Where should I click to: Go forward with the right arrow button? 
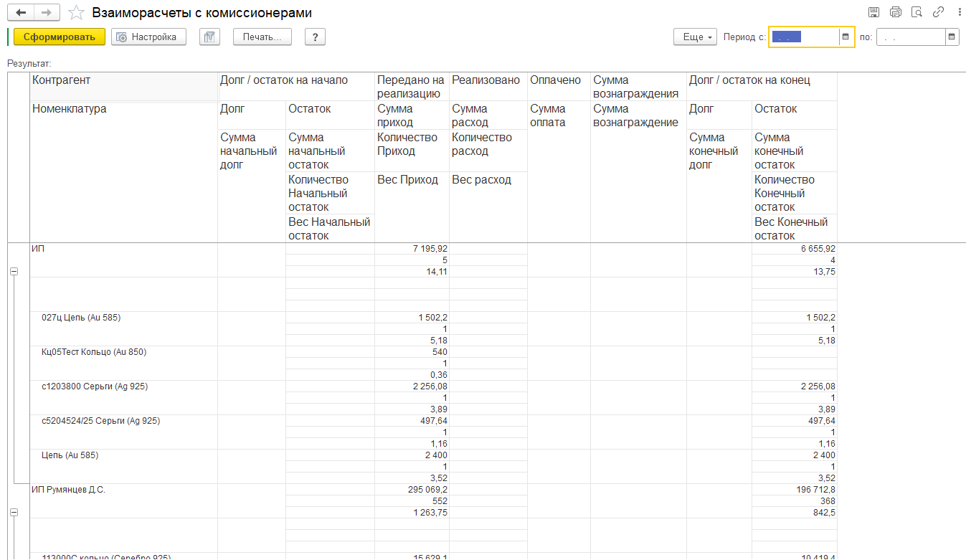47,13
